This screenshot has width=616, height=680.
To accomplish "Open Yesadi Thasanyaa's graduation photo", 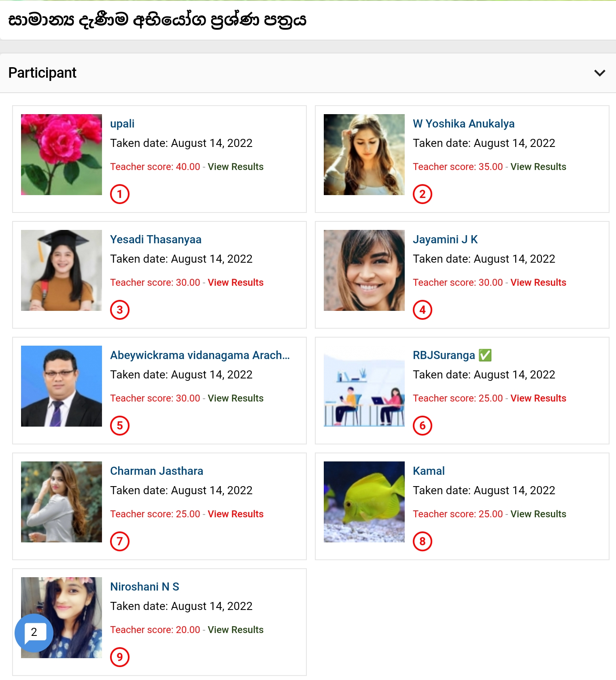I will click(62, 270).
